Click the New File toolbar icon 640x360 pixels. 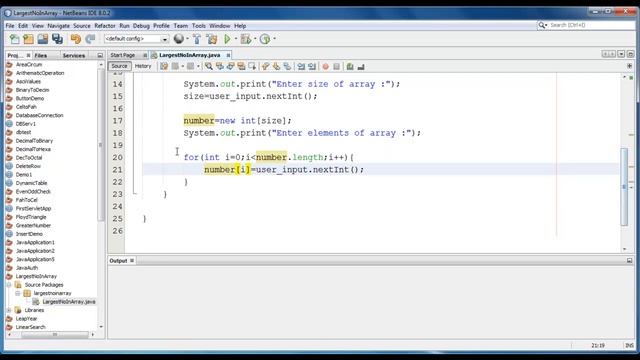[14, 39]
